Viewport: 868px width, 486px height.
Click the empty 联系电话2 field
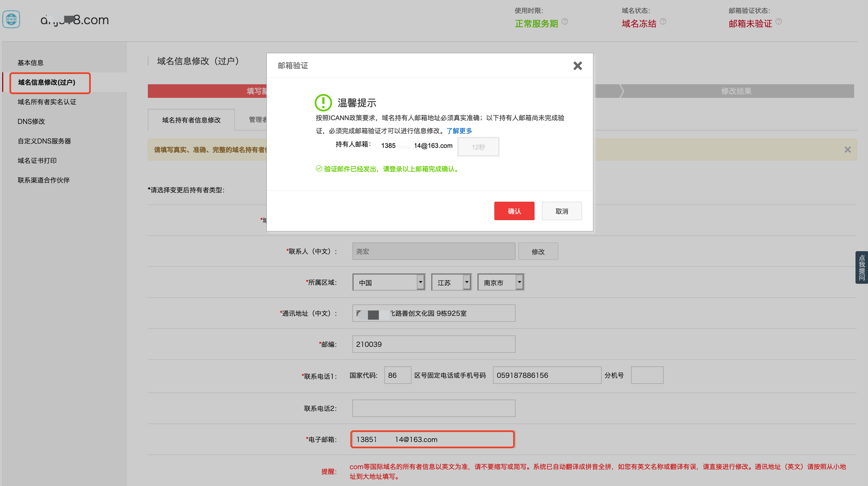(x=434, y=409)
